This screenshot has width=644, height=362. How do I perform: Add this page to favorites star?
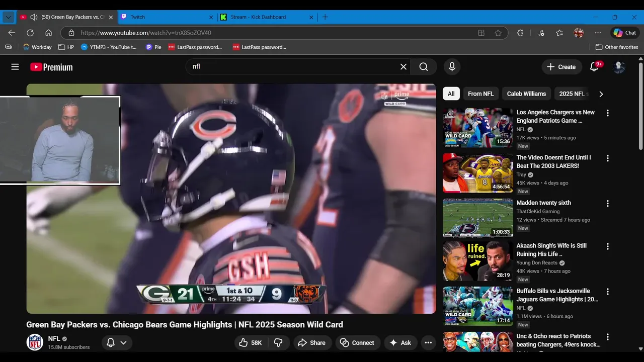498,33
